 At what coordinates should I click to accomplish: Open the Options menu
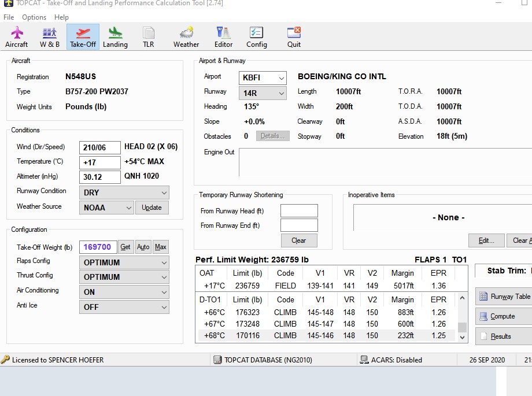point(34,17)
